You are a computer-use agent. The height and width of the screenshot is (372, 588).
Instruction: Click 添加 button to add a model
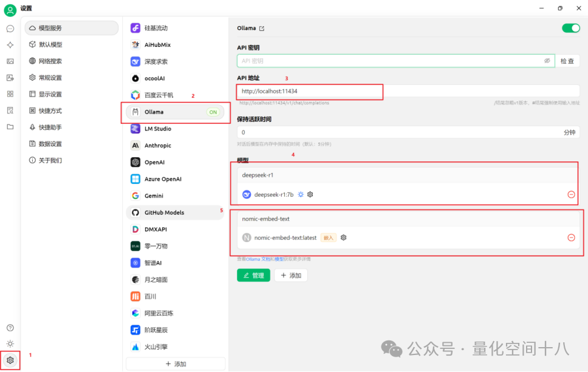pos(291,276)
